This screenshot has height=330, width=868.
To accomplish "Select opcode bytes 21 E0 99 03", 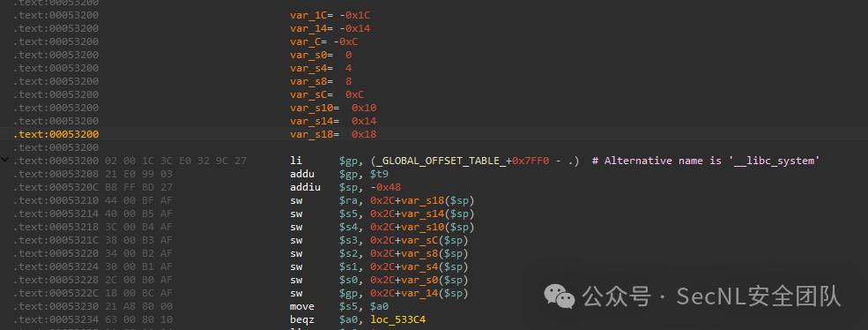I will click(x=139, y=174).
